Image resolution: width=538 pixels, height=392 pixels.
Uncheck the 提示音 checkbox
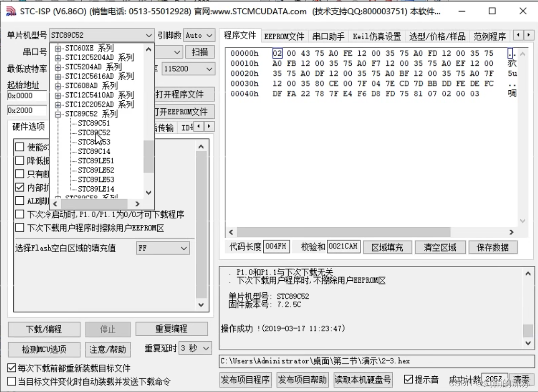click(409, 379)
